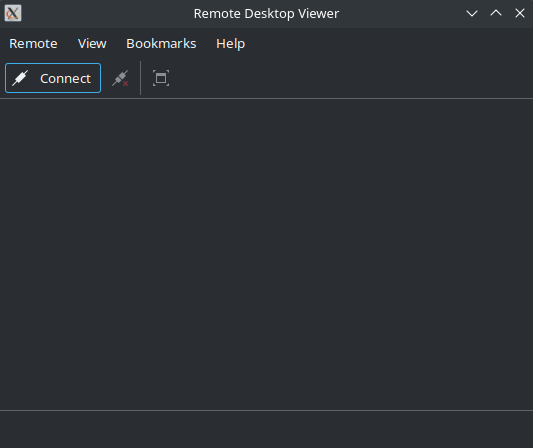Maximize the window using the up chevron
Screen dimensions: 533x448
point(496,13)
